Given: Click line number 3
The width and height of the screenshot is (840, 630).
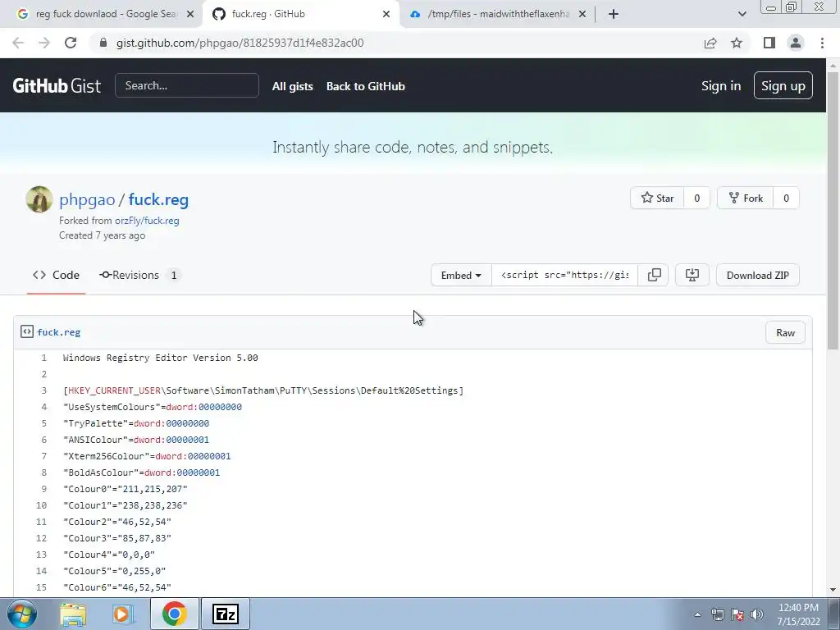Looking at the screenshot, I should click(x=44, y=390).
